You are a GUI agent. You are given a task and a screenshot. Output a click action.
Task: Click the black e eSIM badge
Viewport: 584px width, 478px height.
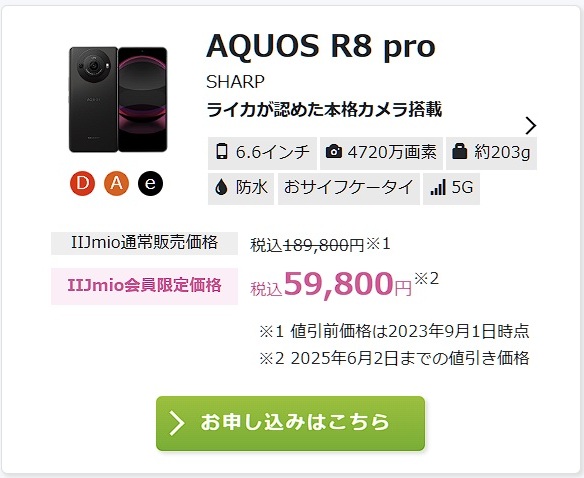pos(150,183)
